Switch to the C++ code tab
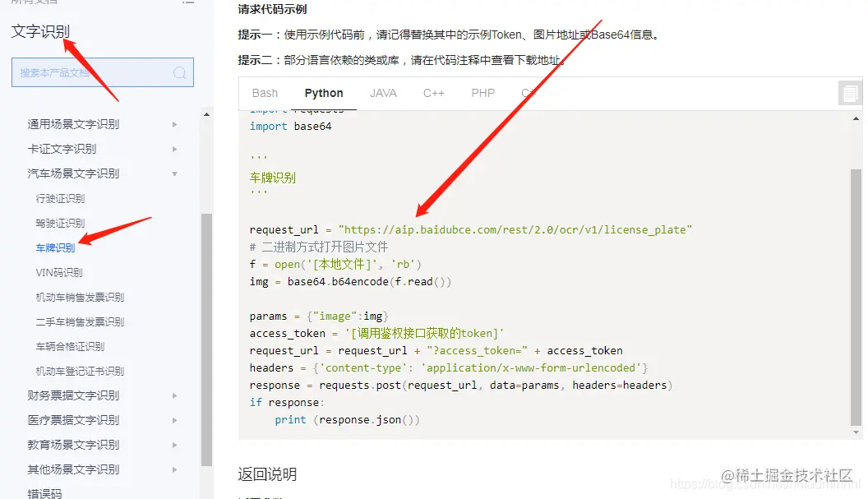Screen dimensions: 868x499 coord(434,93)
